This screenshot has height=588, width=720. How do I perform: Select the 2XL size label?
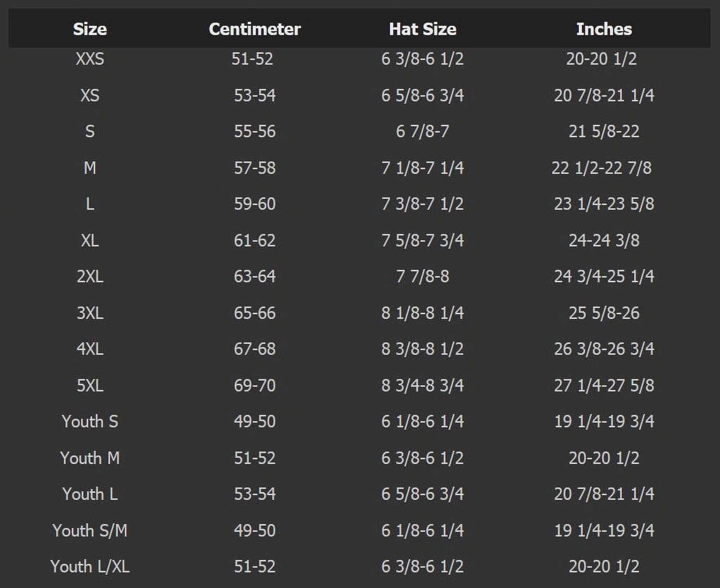coord(90,276)
